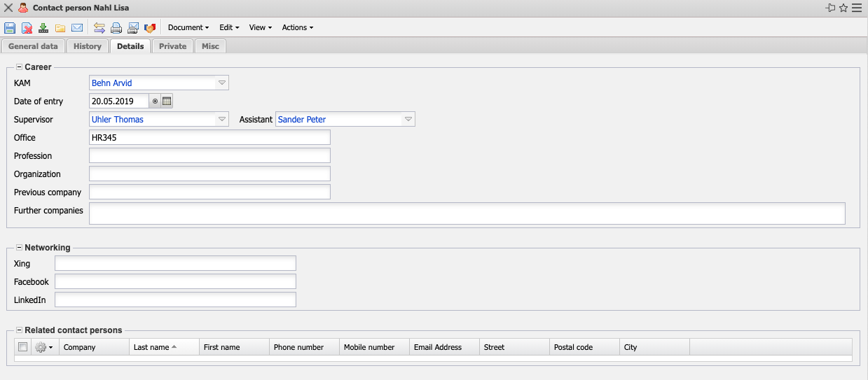Screen dimensions: 868x380
Task: Click the green download arrow icon
Action: [x=43, y=28]
